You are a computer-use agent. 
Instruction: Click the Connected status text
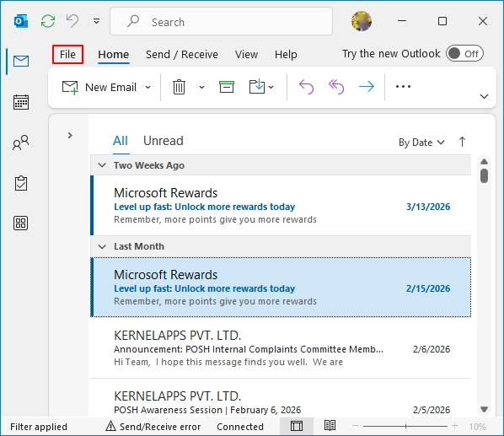240,427
